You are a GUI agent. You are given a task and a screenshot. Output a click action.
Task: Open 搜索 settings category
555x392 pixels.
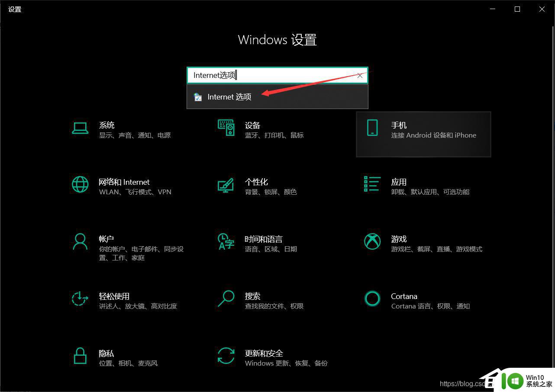pyautogui.click(x=252, y=296)
